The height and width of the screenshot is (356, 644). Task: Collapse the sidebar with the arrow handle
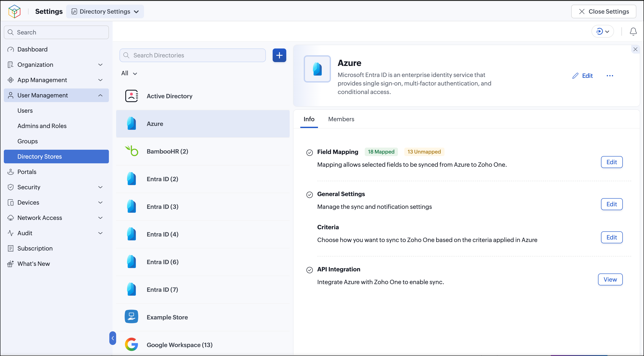(x=113, y=338)
